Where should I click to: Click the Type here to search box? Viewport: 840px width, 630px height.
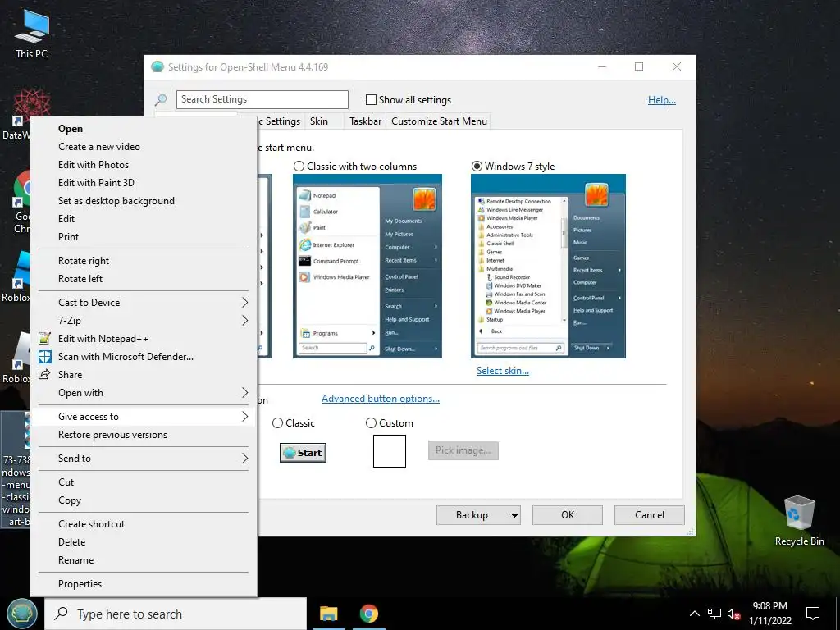176,614
